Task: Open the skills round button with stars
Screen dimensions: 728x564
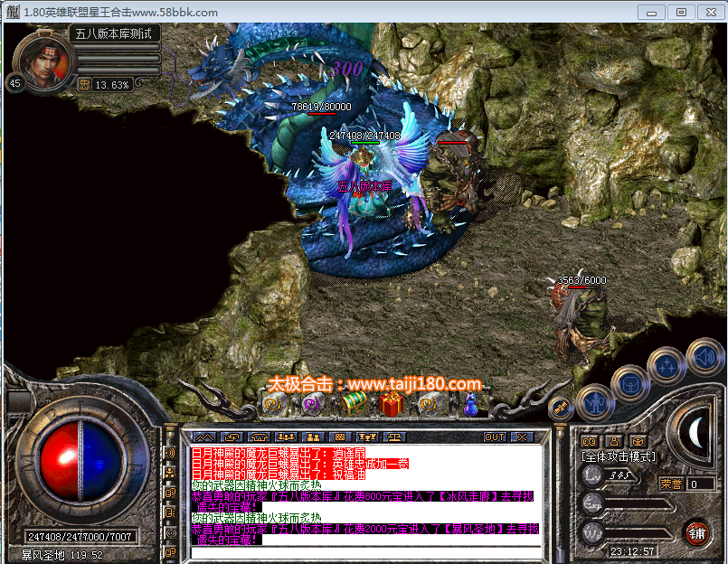Action: coord(667,367)
